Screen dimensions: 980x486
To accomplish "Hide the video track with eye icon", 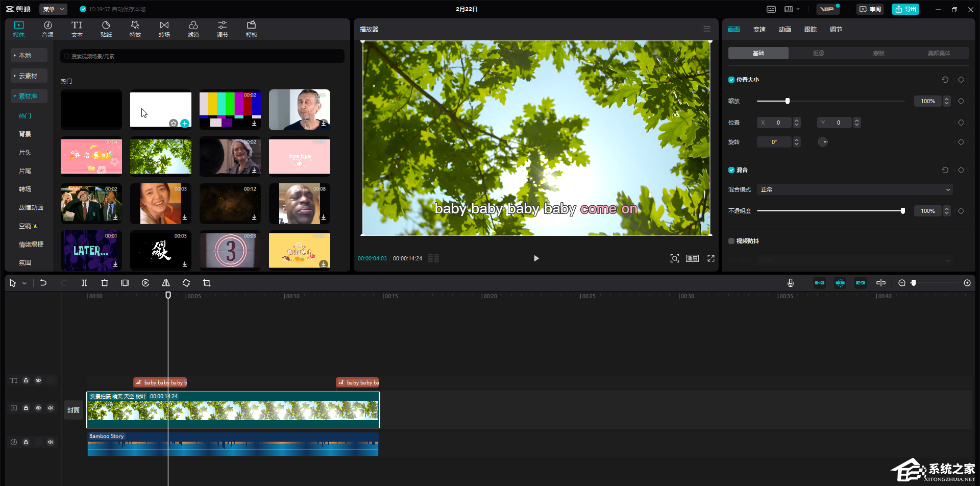I will (x=38, y=408).
